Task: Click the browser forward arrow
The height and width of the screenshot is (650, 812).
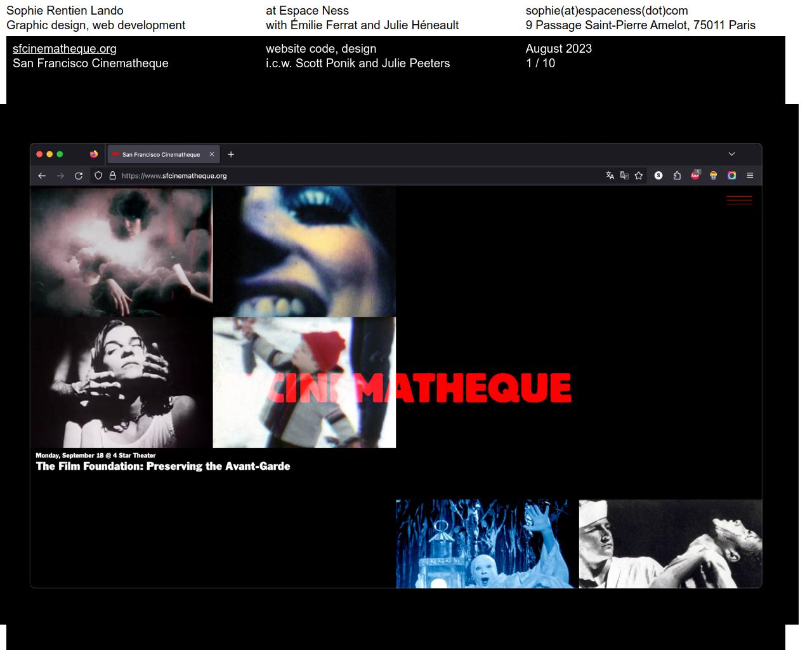Action: tap(60, 176)
